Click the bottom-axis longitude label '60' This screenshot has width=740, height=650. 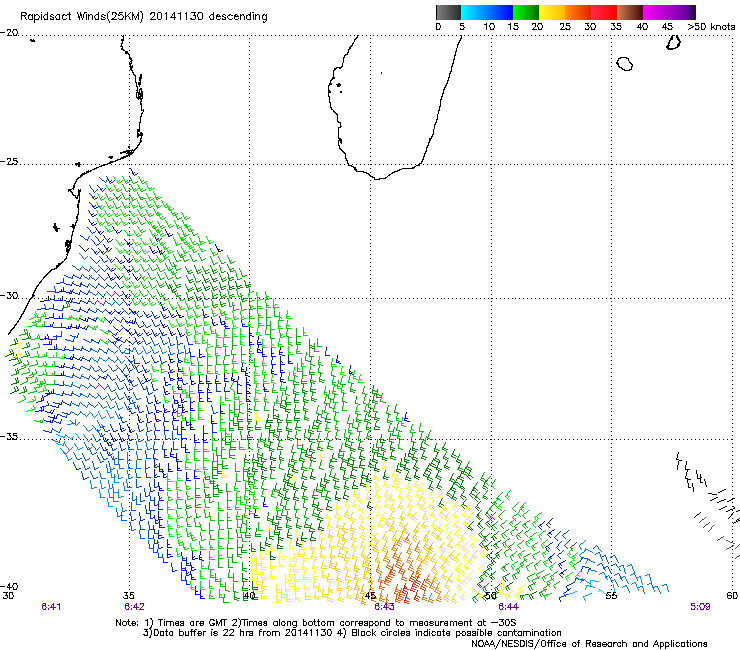(x=732, y=596)
